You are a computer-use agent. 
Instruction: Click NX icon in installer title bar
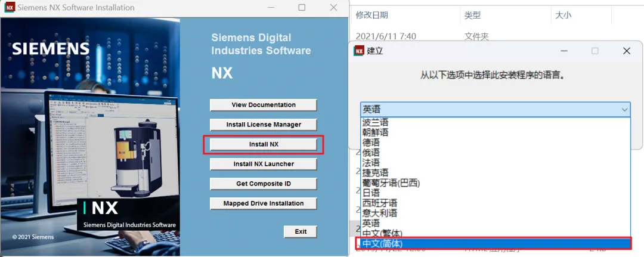tap(9, 7)
